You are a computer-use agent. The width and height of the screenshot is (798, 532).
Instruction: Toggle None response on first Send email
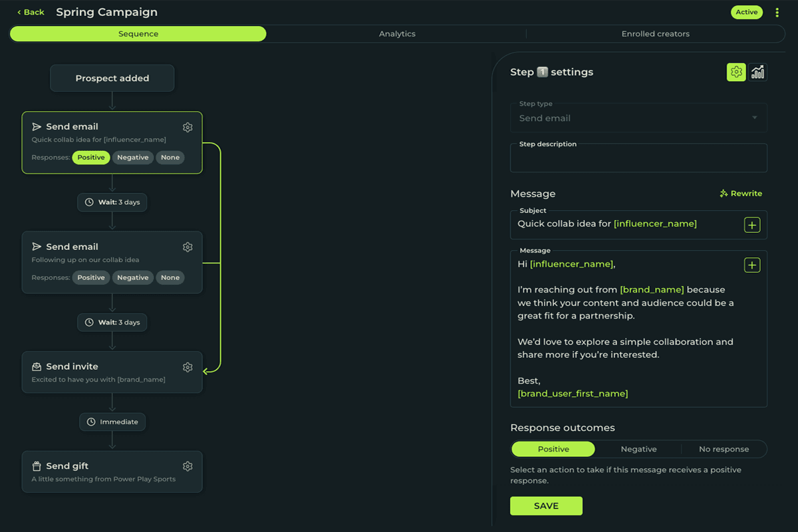click(170, 158)
